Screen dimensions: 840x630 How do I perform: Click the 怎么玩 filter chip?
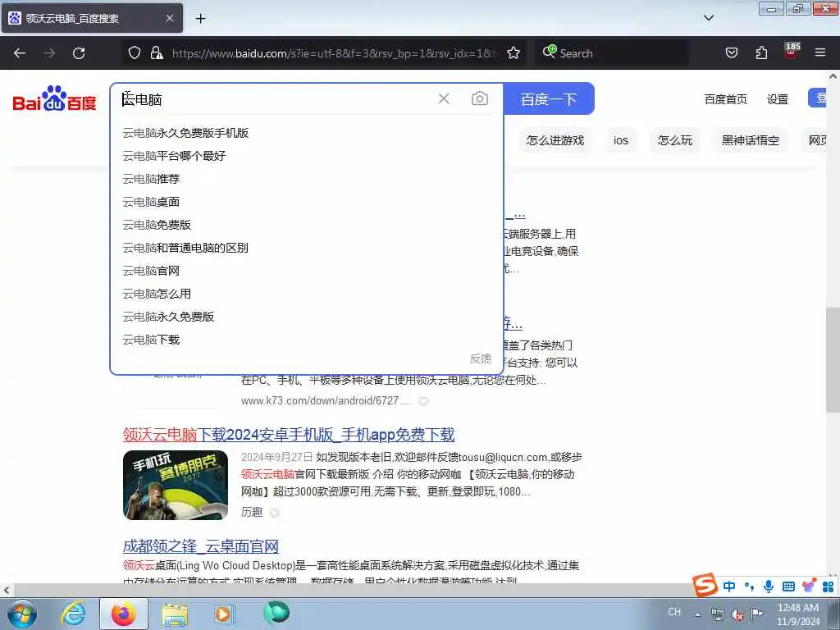tap(675, 140)
